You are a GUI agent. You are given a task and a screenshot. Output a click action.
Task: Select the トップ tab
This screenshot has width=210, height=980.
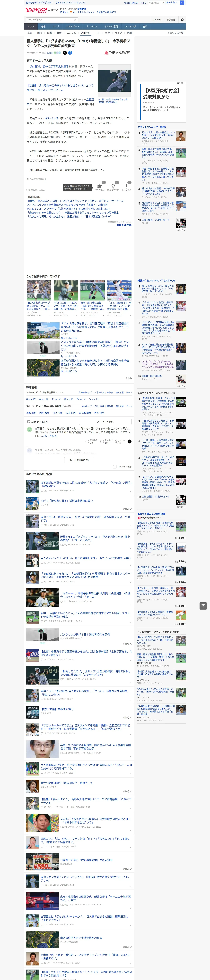(31, 27)
